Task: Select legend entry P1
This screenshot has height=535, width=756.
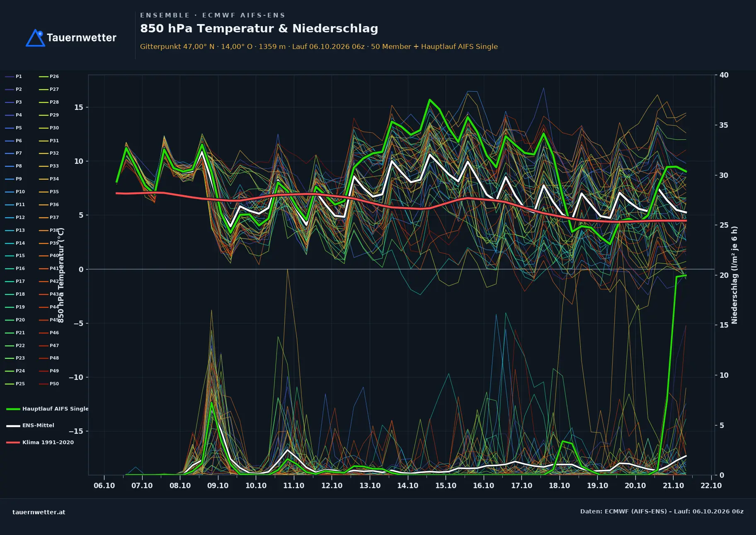Action: coord(14,76)
